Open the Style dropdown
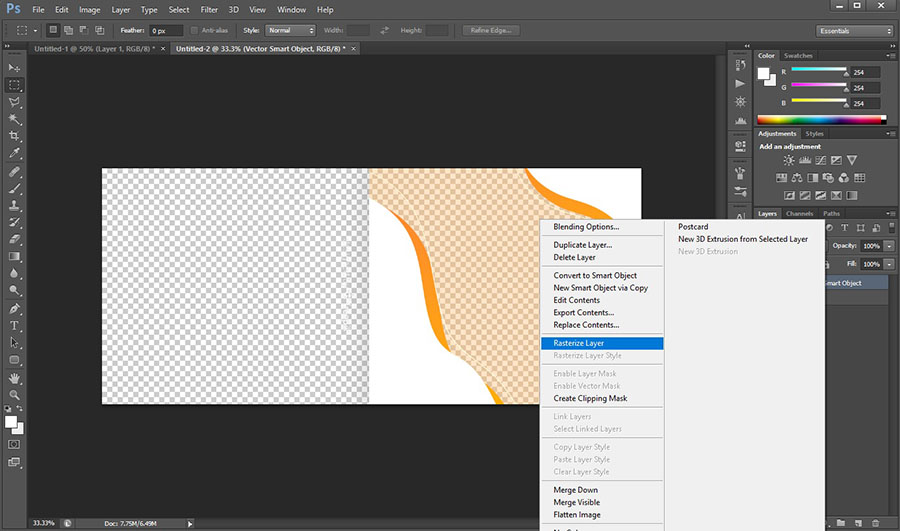Viewport: 900px width, 531px height. 290,30
